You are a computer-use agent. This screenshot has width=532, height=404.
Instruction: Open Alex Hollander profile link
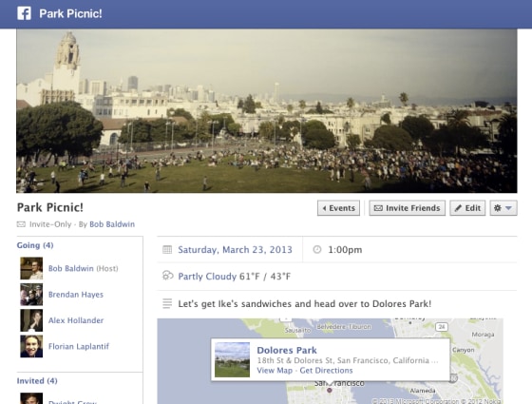click(x=76, y=320)
